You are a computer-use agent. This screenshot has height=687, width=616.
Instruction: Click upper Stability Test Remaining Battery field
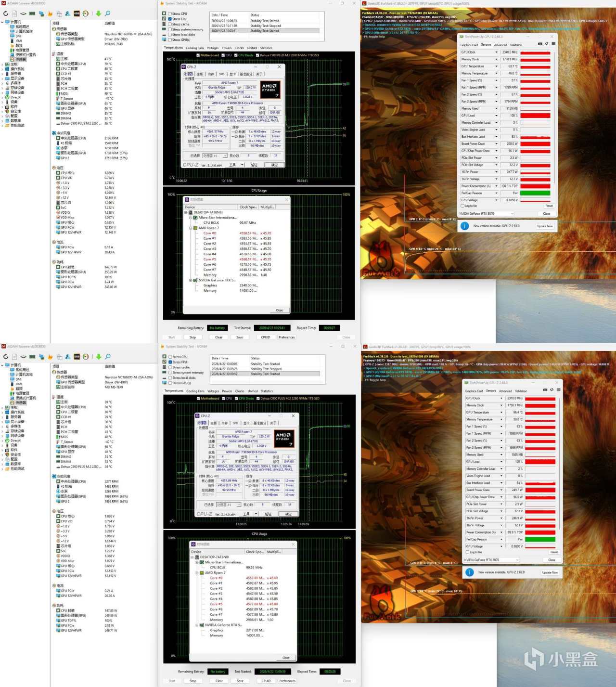218,328
